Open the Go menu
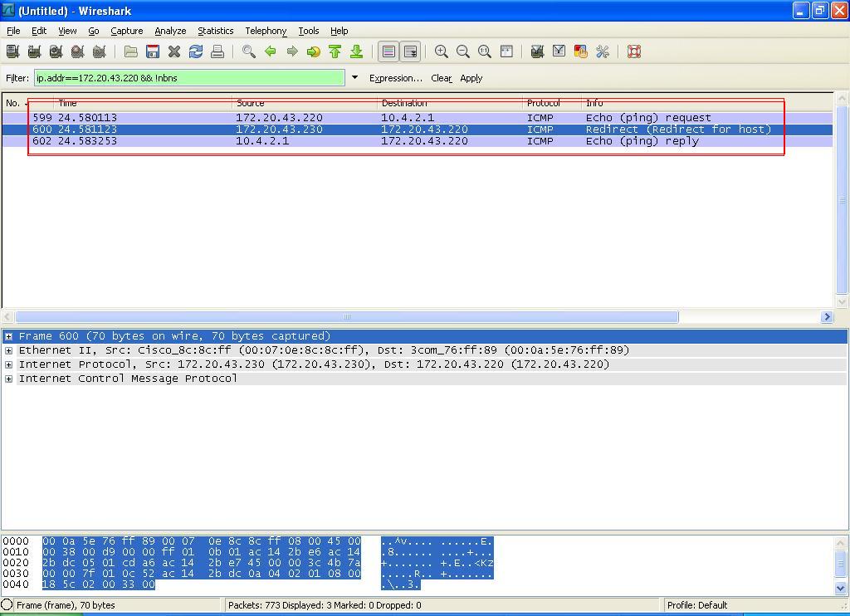850x616 pixels. coord(94,31)
